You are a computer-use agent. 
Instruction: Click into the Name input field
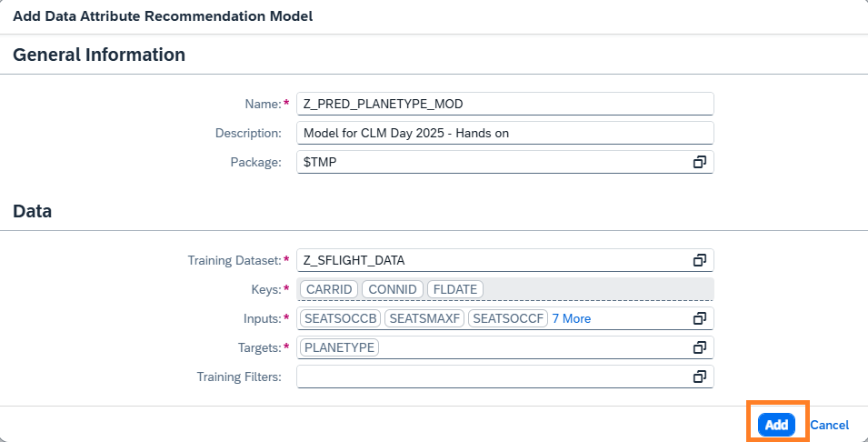click(504, 104)
